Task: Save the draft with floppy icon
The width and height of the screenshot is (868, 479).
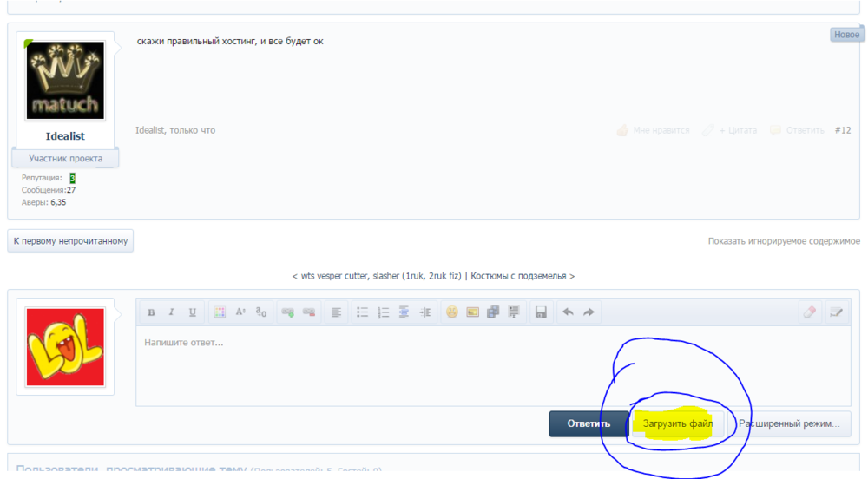Action: (x=541, y=312)
